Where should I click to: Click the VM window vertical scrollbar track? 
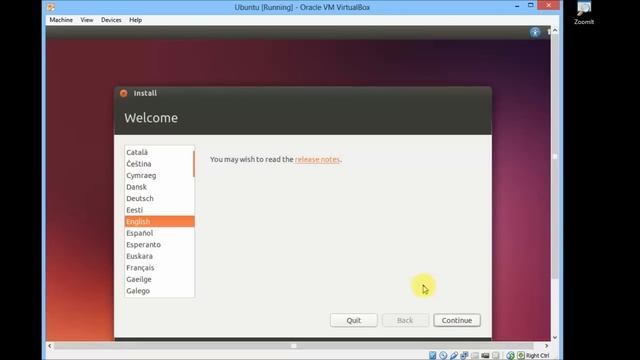click(x=555, y=306)
